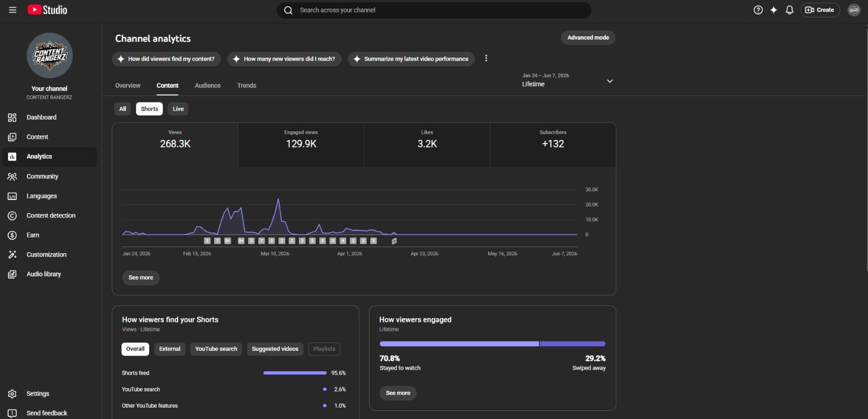Viewport: 868px width, 419px height.
Task: Open Content detection in the sidebar
Action: [49, 215]
